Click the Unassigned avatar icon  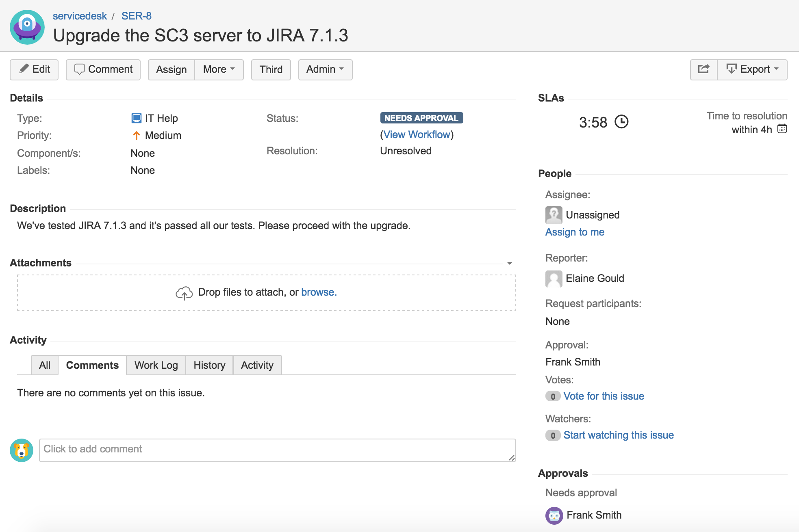[554, 215]
